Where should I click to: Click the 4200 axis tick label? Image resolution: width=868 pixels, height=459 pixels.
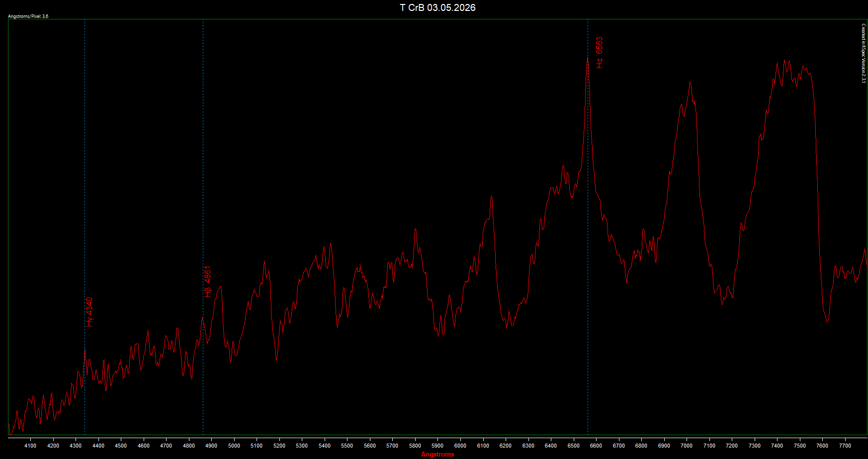(53, 446)
